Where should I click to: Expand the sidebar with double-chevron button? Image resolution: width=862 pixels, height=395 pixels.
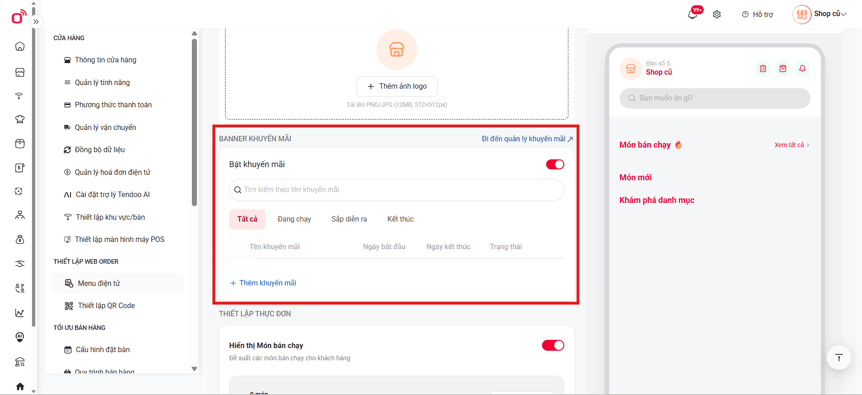coord(36,21)
